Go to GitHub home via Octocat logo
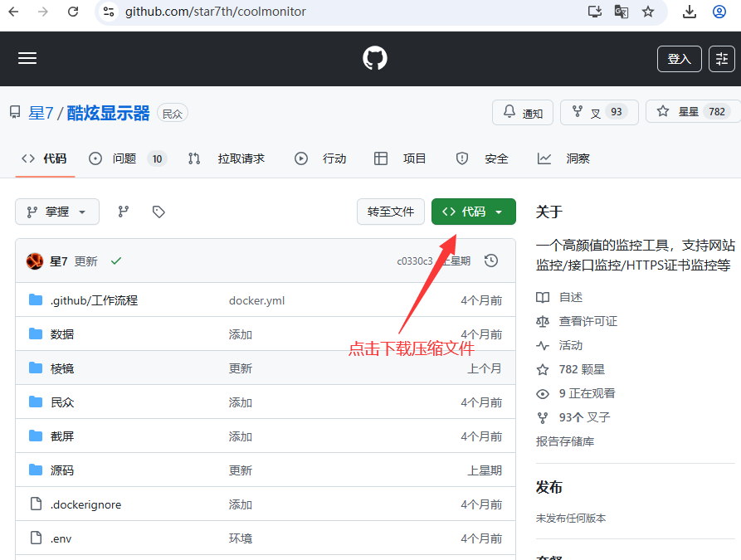 tap(375, 58)
